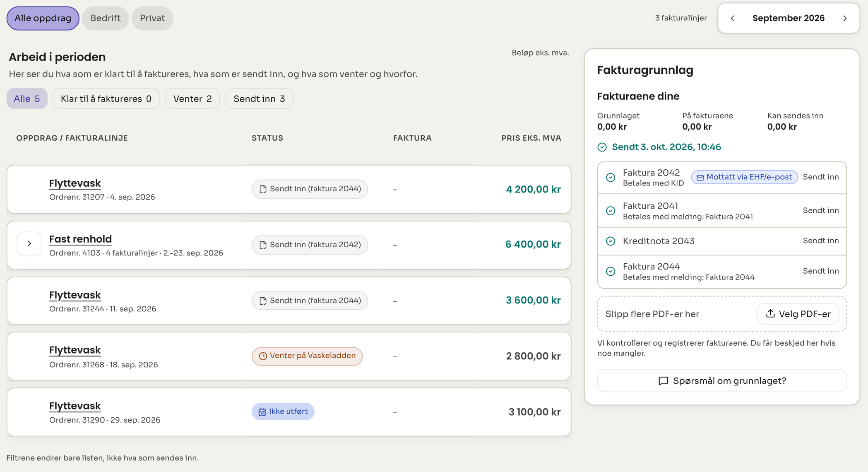Screen dimensions: 868x472
Task: Click checkmark icon next to Sendt 3. okt.
Action: tap(602, 147)
